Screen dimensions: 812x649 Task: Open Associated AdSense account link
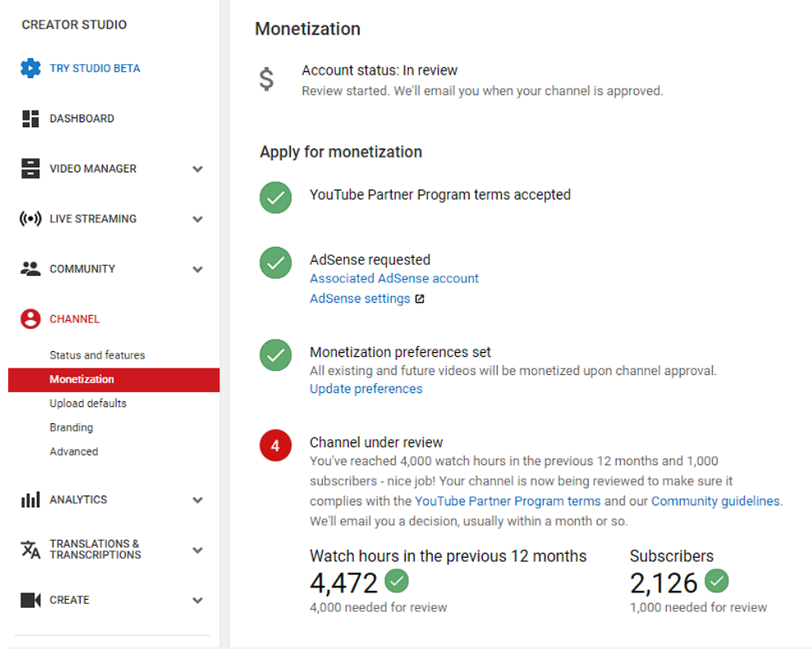pos(393,278)
